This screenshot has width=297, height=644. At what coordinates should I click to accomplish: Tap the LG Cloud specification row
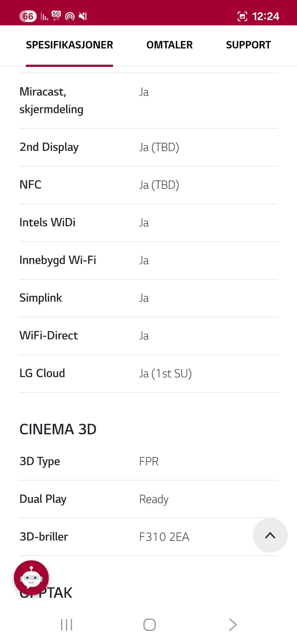click(148, 373)
